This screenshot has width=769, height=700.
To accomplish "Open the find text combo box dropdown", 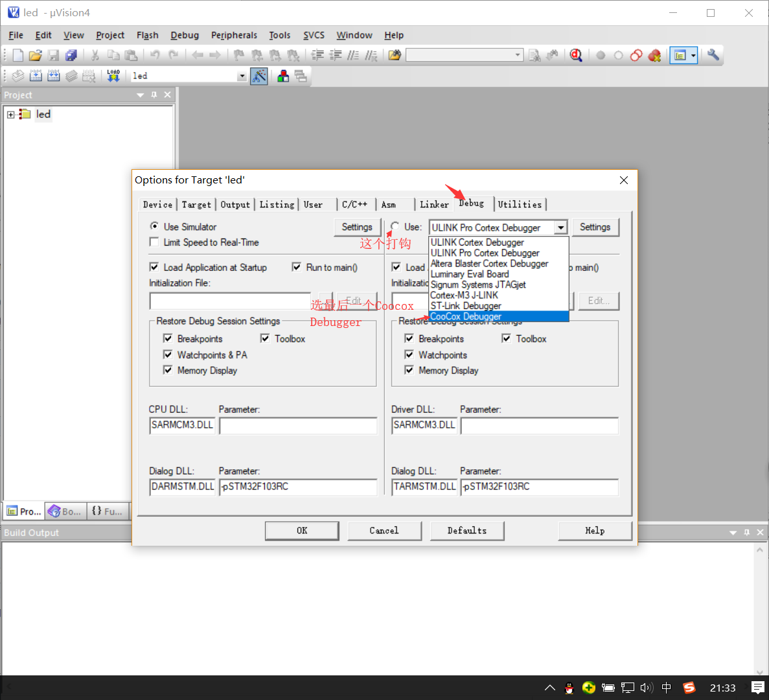I will tap(518, 55).
